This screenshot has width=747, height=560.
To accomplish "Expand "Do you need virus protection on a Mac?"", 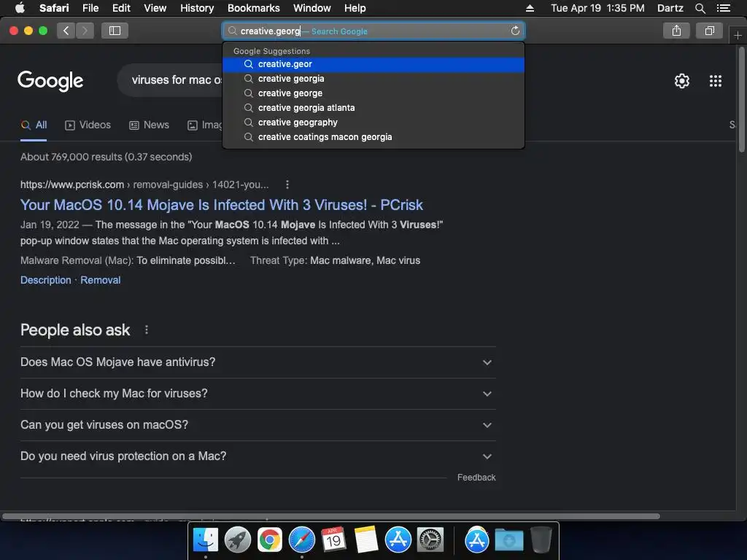I will 258,456.
